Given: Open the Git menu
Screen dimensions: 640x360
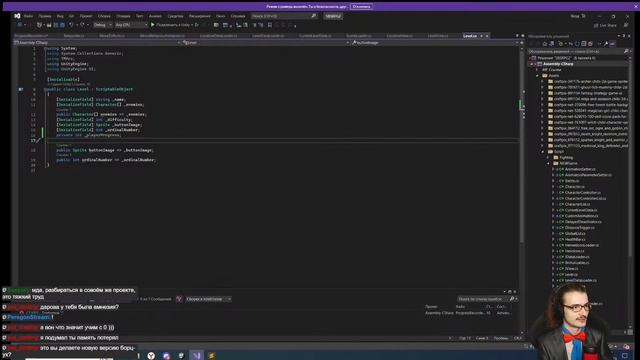Looking at the screenshot, I should coord(71,16).
